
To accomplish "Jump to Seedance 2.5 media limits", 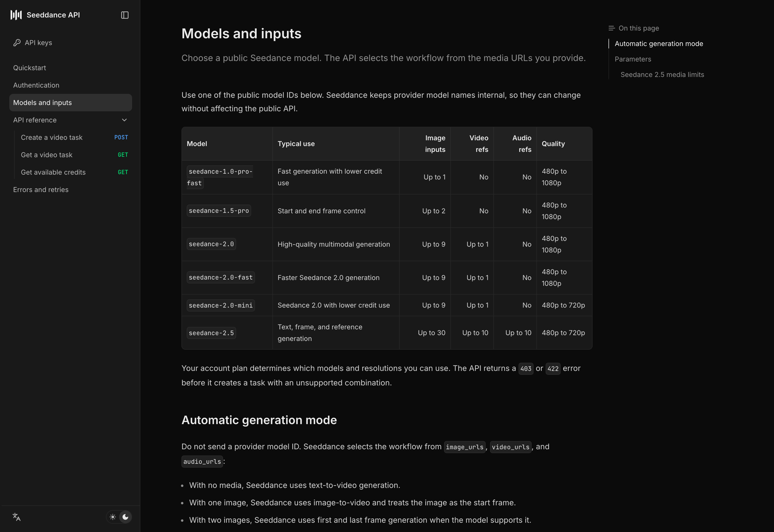I will point(662,75).
